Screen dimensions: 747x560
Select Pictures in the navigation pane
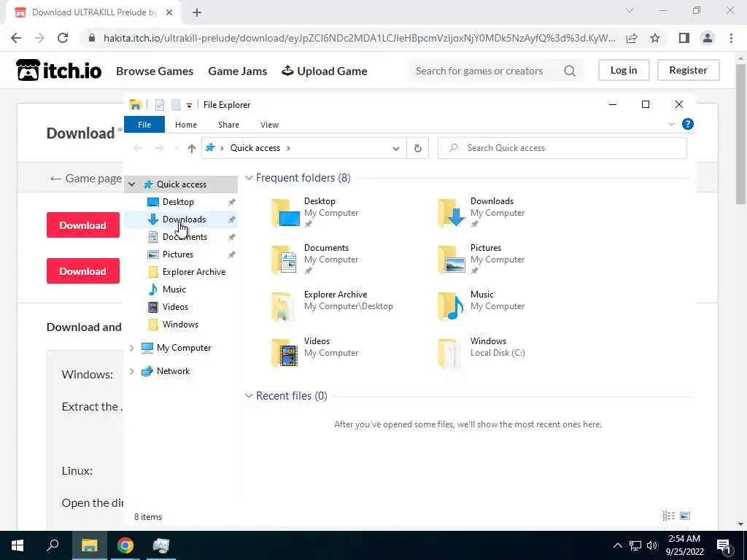tap(178, 254)
